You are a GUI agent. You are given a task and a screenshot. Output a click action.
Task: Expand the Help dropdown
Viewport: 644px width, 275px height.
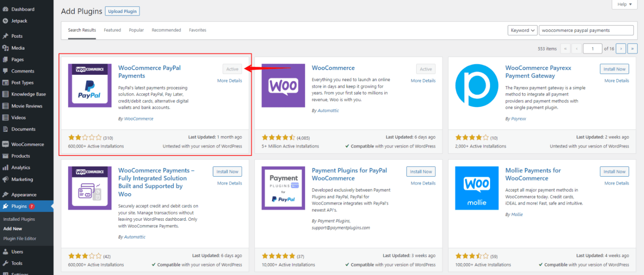tap(624, 4)
